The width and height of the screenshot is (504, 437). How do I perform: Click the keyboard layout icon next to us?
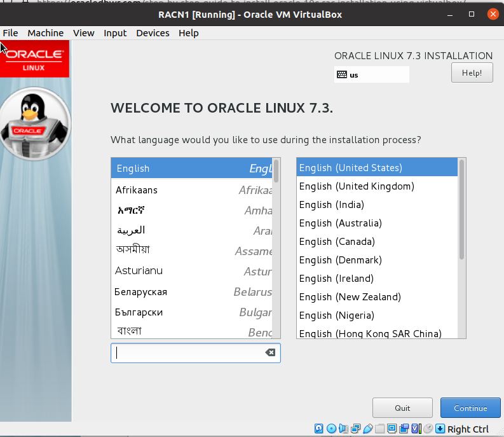pos(342,74)
